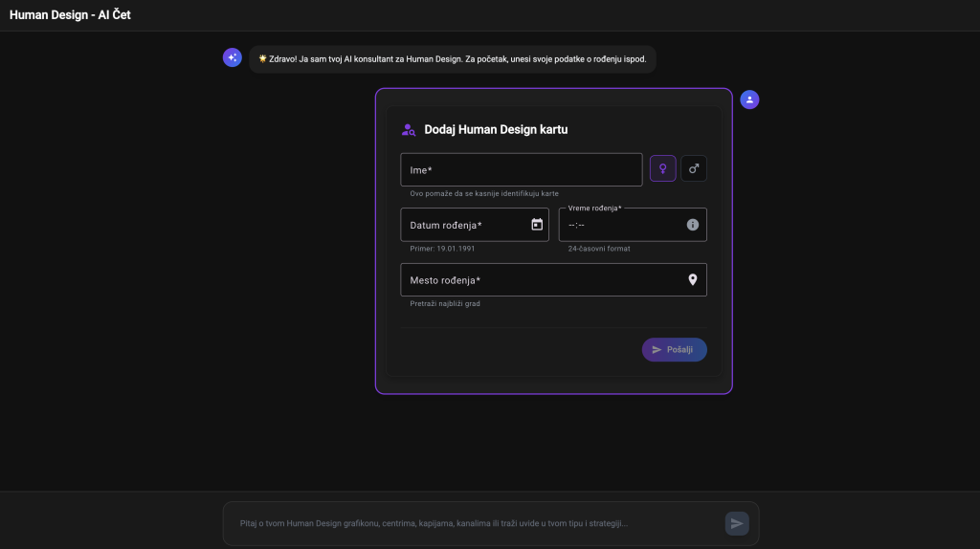This screenshot has width=980, height=549.
Task: Click the person search icon beside form title
Action: click(x=409, y=130)
